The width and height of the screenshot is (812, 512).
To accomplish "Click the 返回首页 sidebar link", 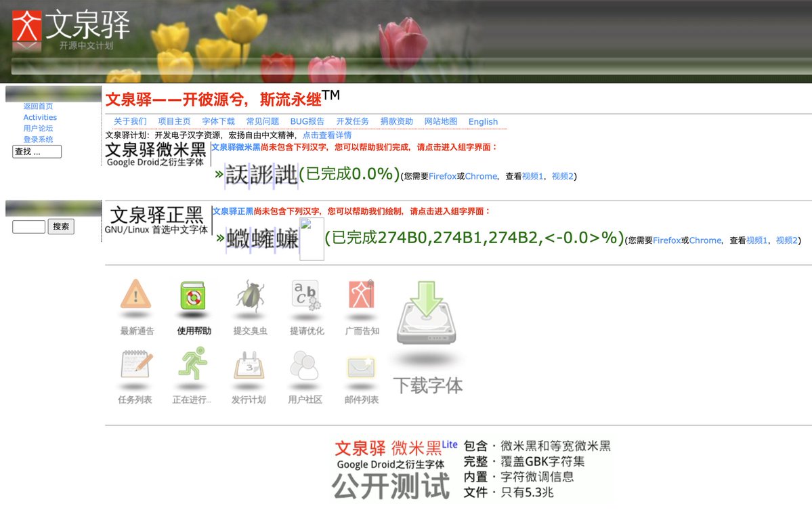I will coord(38,106).
